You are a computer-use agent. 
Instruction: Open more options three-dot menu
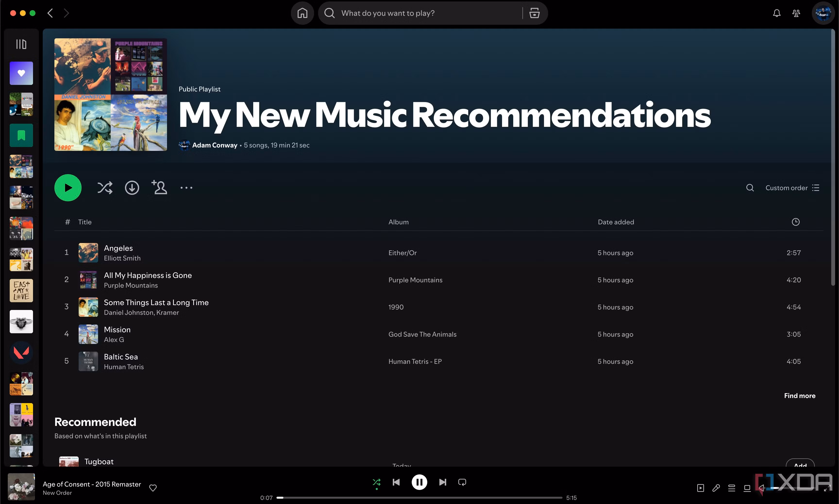186,188
